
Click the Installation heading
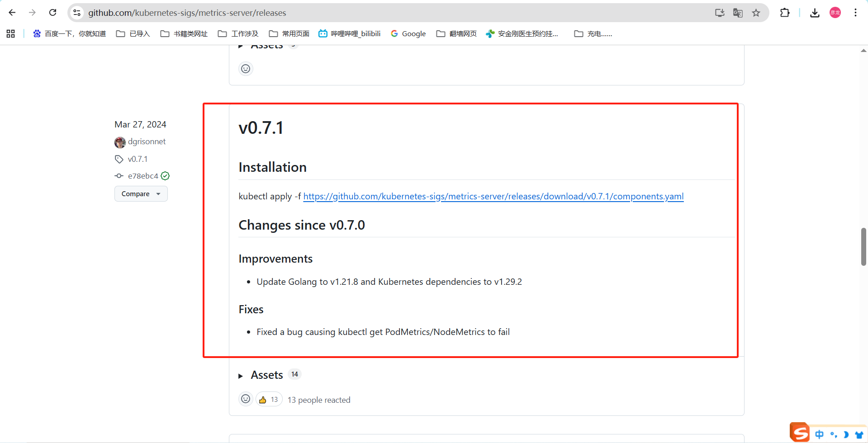273,167
